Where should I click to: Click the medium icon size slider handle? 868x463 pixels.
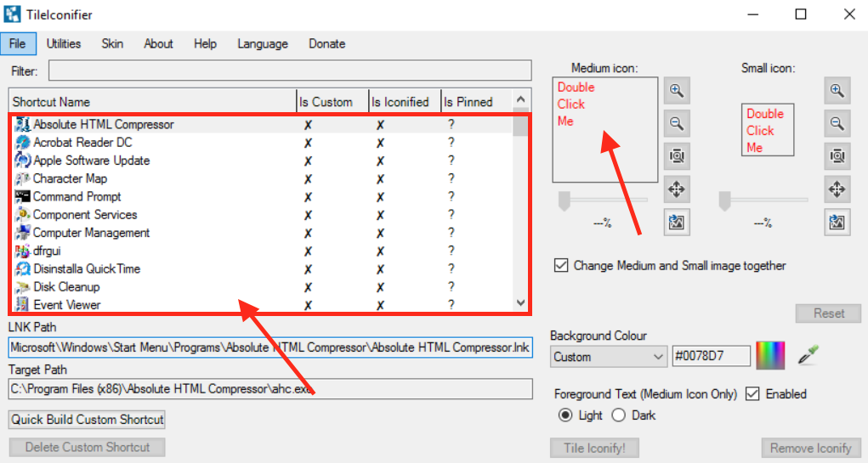(564, 201)
